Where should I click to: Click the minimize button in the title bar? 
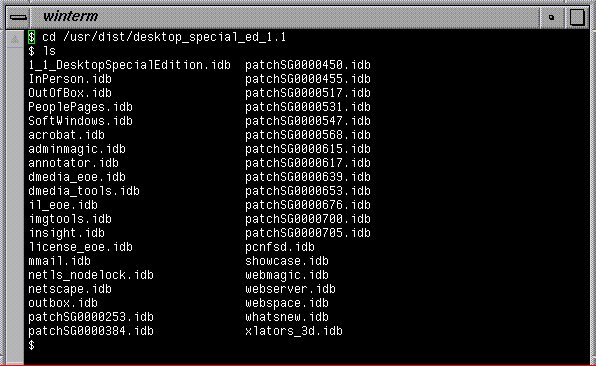[x=552, y=17]
